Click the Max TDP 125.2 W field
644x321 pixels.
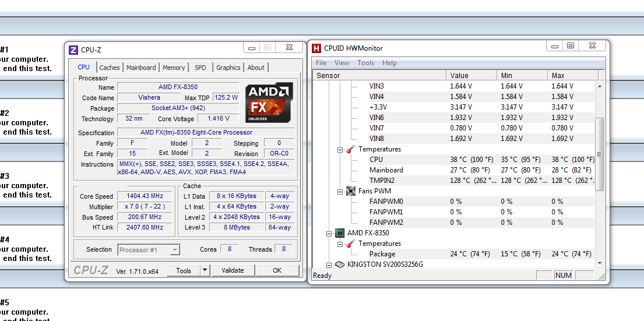(x=226, y=98)
